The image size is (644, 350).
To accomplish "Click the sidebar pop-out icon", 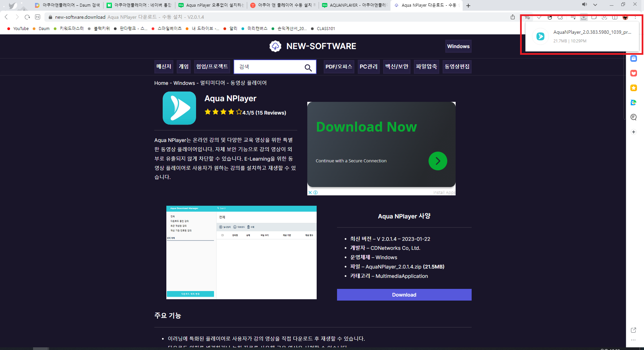I will tap(633, 330).
